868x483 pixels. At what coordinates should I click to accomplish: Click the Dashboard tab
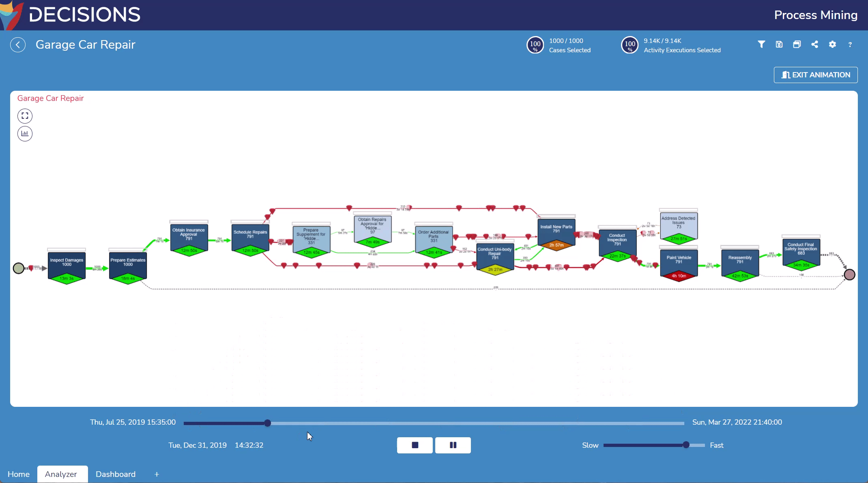click(116, 474)
